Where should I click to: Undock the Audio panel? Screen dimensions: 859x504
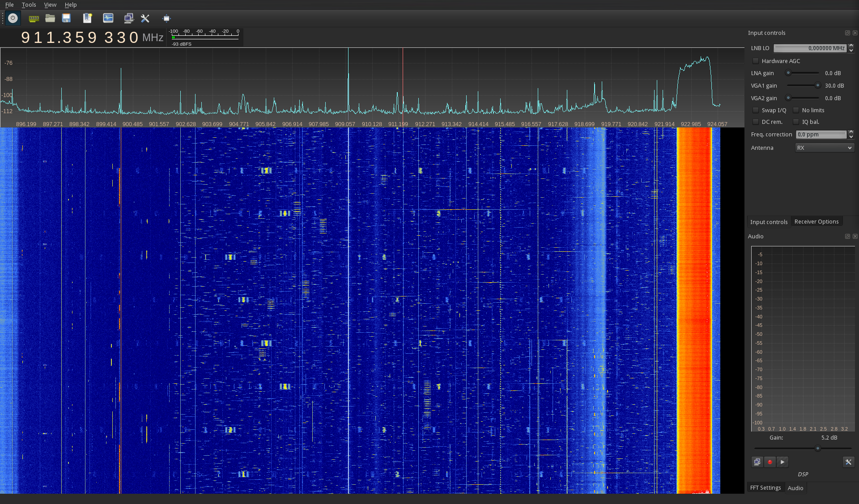847,237
